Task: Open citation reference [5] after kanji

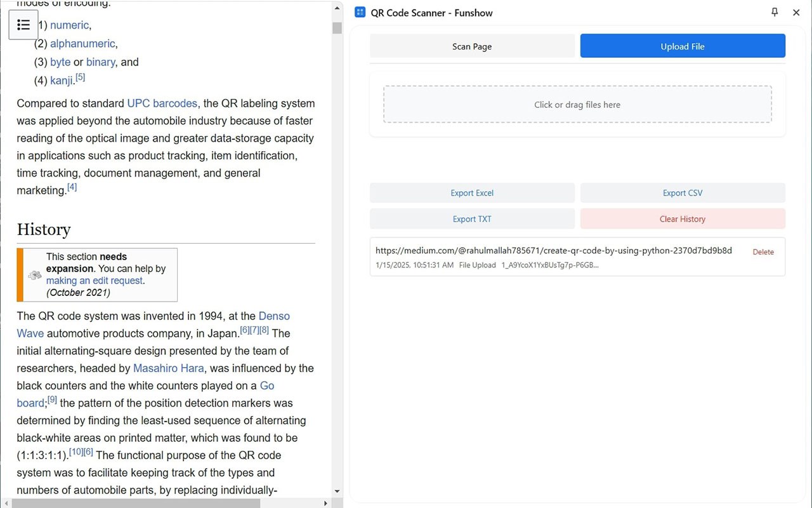Action: 80,77
